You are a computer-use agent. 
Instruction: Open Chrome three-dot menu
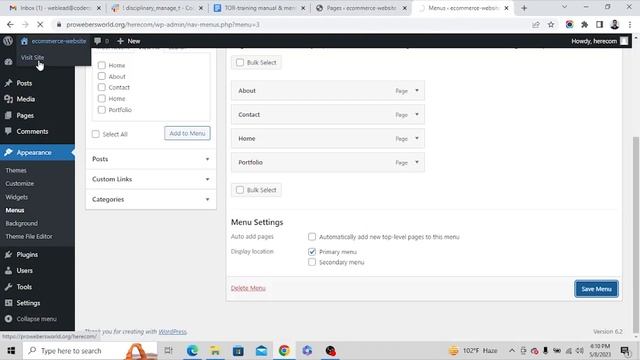coord(630,24)
